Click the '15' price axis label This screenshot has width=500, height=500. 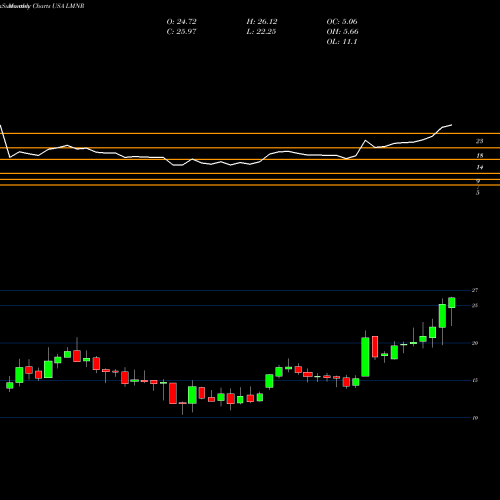pyautogui.click(x=475, y=380)
